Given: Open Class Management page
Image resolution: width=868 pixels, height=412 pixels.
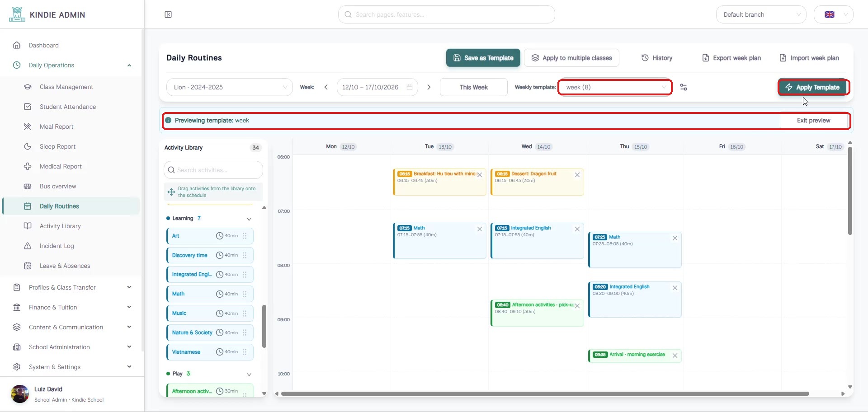Looking at the screenshot, I should click(x=66, y=87).
